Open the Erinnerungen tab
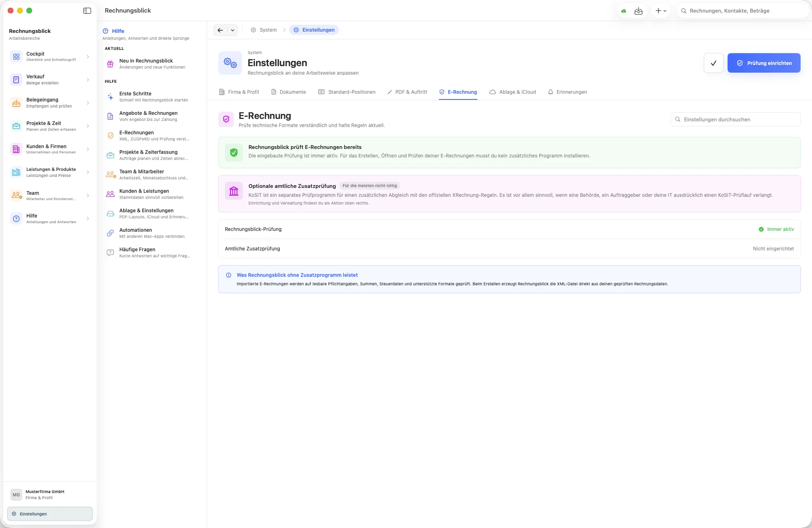Screen dimensions: 812x528 [567, 92]
